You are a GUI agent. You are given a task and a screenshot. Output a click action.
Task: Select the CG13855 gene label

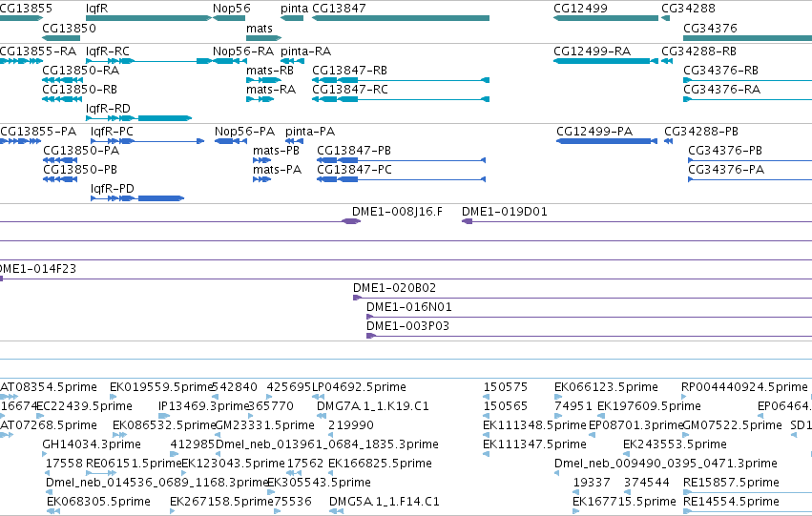pyautogui.click(x=26, y=9)
